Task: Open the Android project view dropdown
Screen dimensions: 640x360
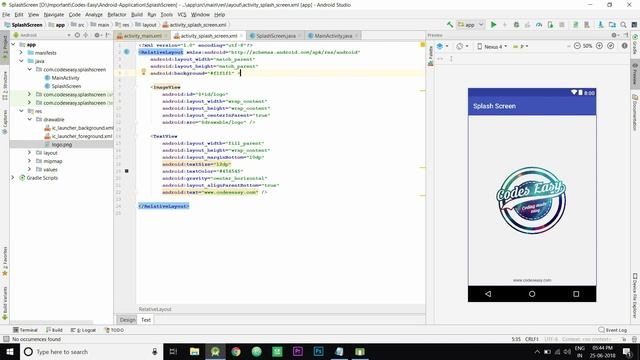Action: 42,36
